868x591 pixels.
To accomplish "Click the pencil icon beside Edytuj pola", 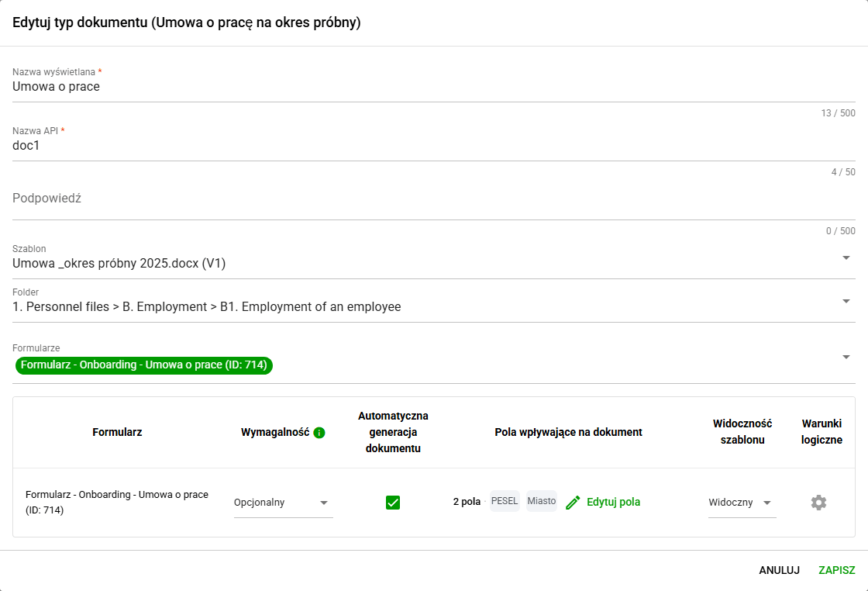I will point(573,503).
